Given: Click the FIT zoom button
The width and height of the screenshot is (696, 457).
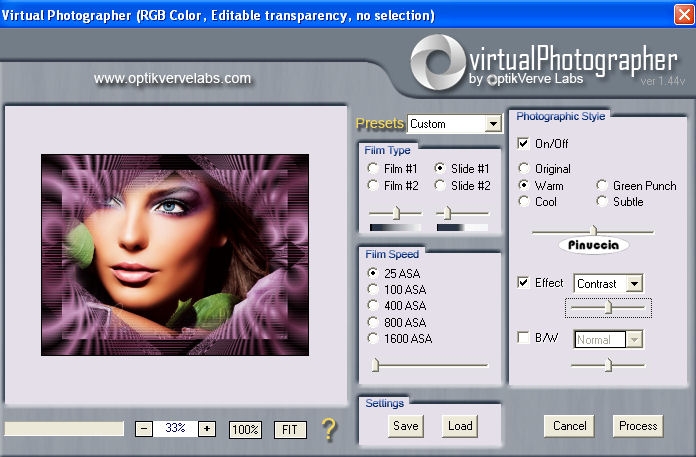Looking at the screenshot, I should [x=290, y=429].
